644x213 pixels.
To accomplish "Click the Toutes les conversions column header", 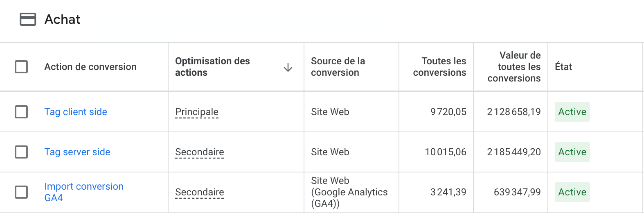I will [439, 67].
